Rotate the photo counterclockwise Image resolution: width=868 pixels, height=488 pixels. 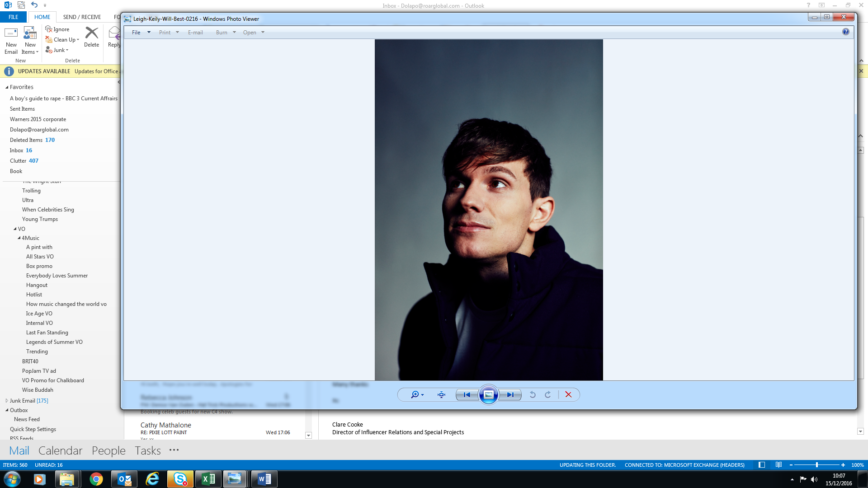[x=533, y=394]
